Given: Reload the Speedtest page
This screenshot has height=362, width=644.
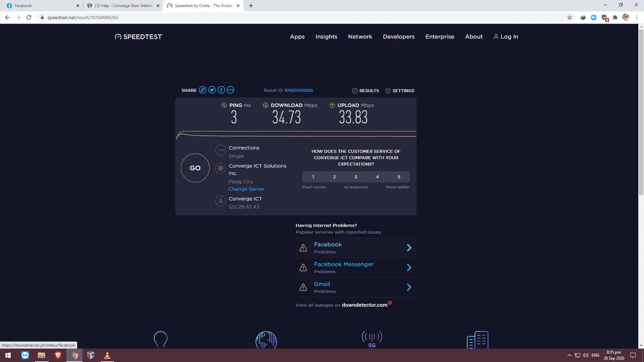Looking at the screenshot, I should click(x=29, y=17).
